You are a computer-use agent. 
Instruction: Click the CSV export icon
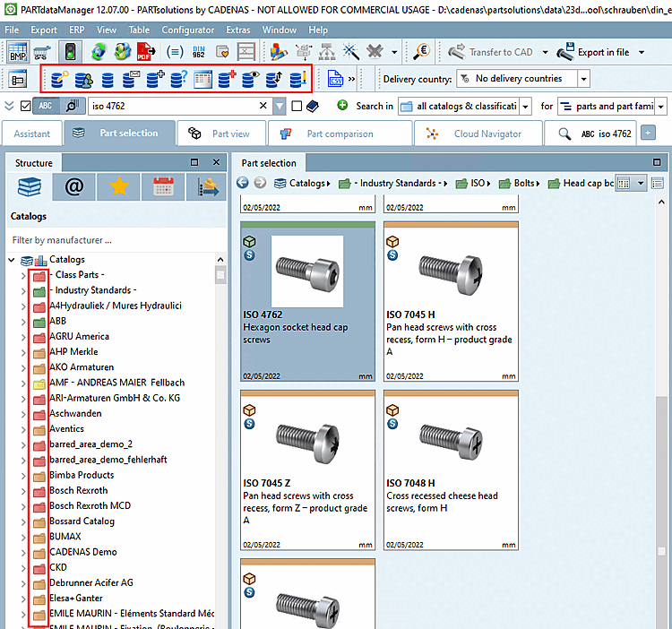335,79
